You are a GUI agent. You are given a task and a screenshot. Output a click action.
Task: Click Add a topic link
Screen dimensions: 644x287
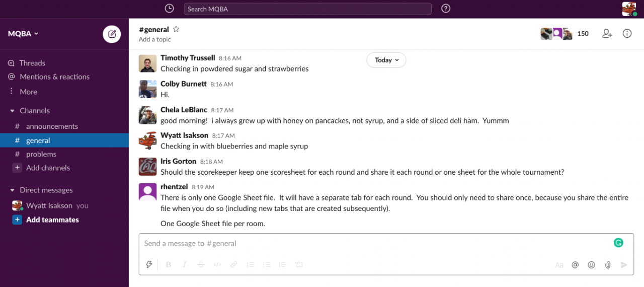(154, 39)
